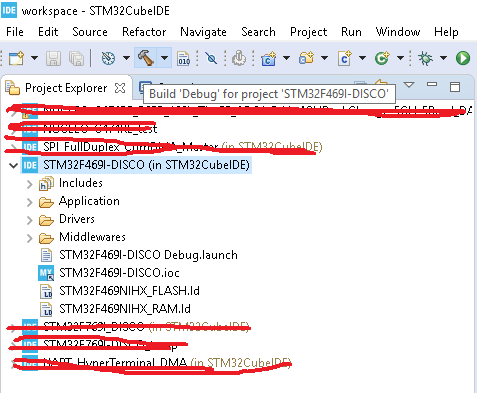This screenshot has width=477, height=393.
Task: Click the build configuration manage icon
Action: click(108, 58)
